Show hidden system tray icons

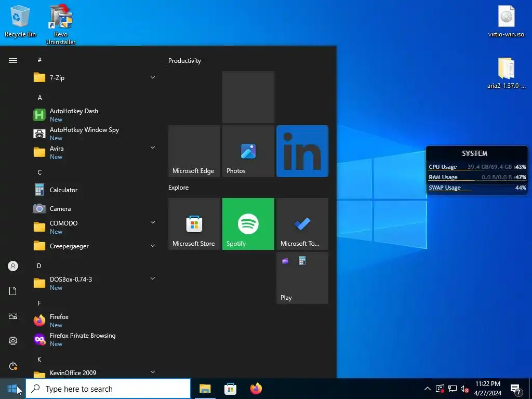point(428,389)
